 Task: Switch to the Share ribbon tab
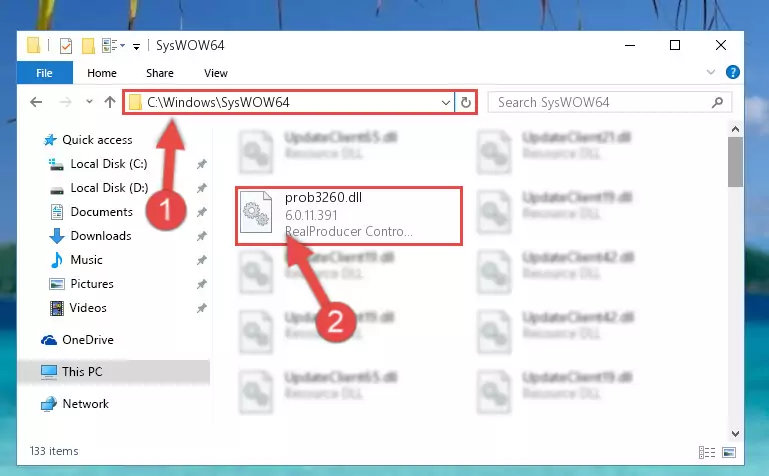tap(160, 73)
